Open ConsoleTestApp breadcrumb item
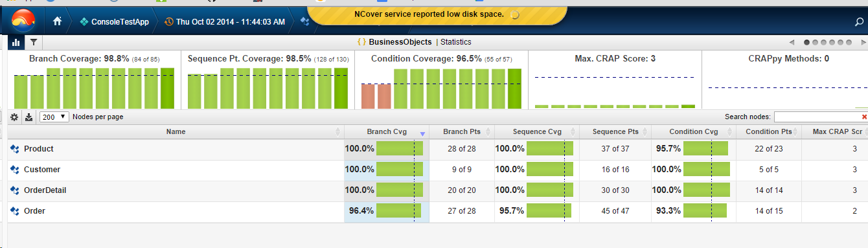Viewport: 868px width, 248px height. tap(114, 21)
